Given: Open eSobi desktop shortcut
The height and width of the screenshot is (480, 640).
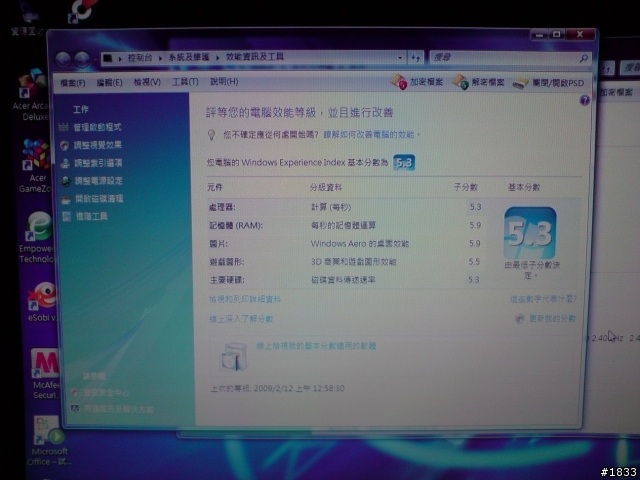Looking at the screenshot, I should click(x=42, y=301).
